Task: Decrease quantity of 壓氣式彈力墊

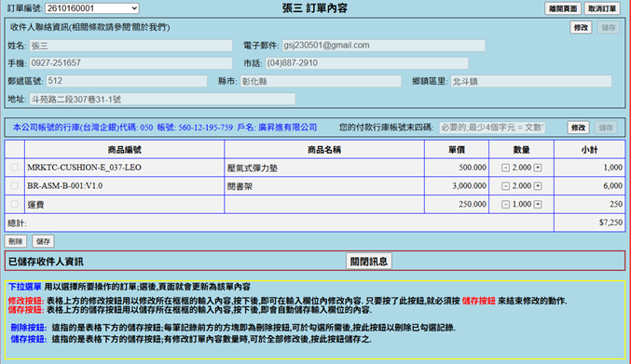Action: point(505,168)
